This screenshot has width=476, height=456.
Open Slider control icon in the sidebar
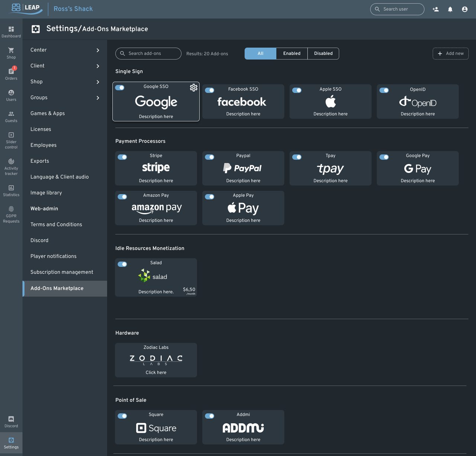[x=11, y=135]
